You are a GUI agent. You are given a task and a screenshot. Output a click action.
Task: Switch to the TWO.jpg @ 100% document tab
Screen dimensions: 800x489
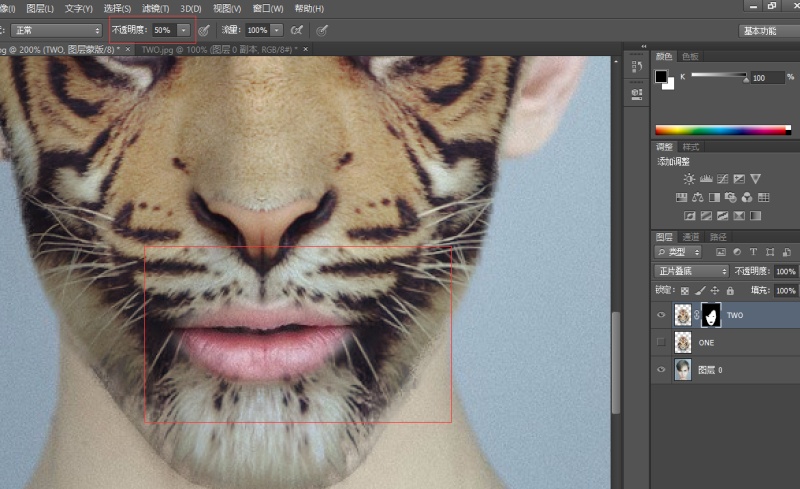point(219,50)
